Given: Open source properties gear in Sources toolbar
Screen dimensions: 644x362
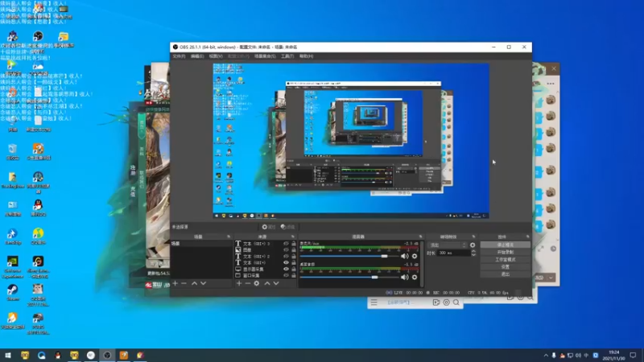Looking at the screenshot, I should point(257,283).
